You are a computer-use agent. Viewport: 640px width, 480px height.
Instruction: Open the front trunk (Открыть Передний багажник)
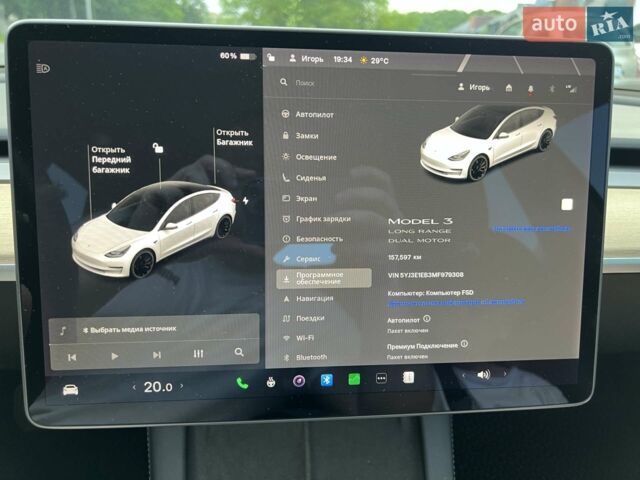[111, 160]
